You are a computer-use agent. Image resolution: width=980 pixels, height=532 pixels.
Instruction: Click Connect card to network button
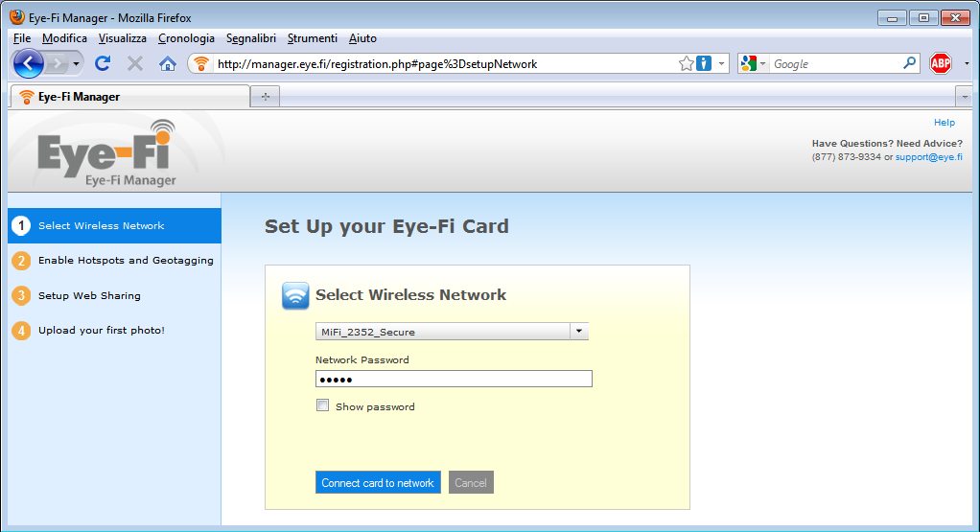click(x=378, y=483)
